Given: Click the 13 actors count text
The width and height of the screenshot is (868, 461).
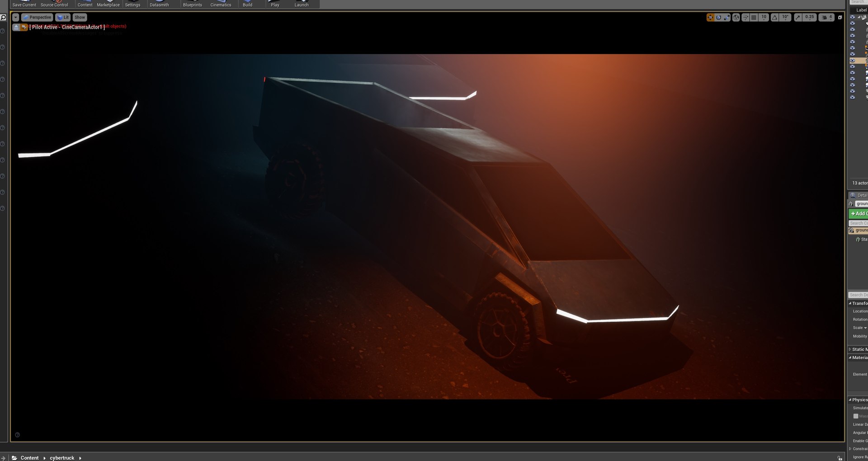Looking at the screenshot, I should coord(860,183).
